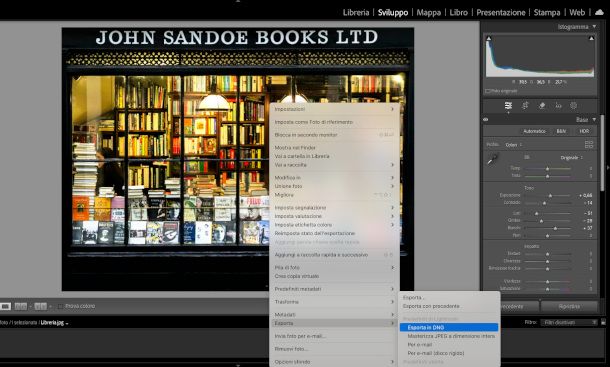Click the cloud sync icon

coord(599,12)
